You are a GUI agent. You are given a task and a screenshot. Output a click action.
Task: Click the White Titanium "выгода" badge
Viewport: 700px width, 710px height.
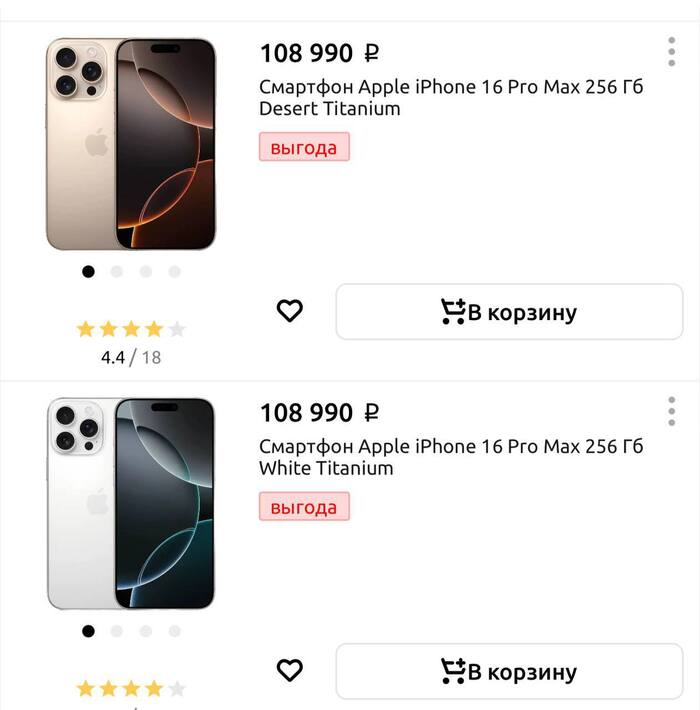(x=304, y=507)
